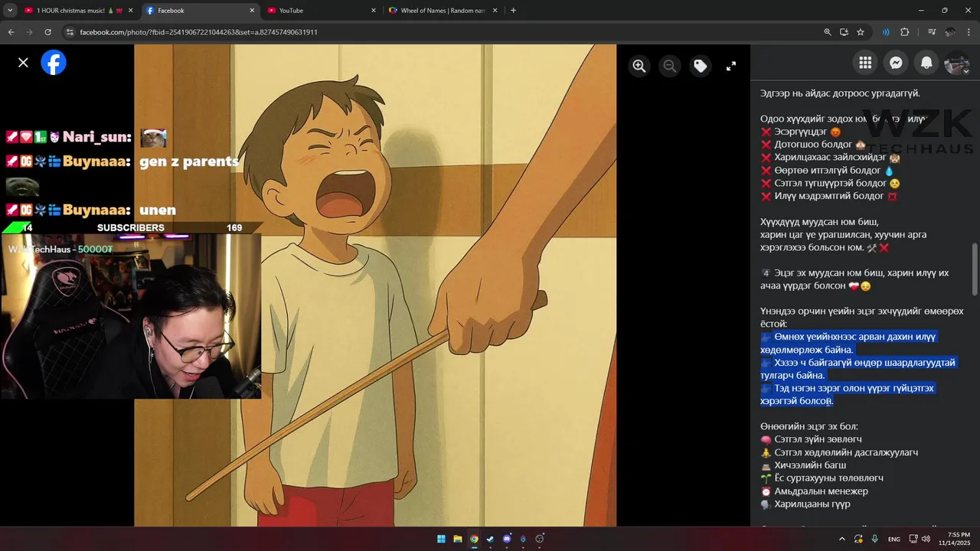Open the media controls icon

click(932, 32)
